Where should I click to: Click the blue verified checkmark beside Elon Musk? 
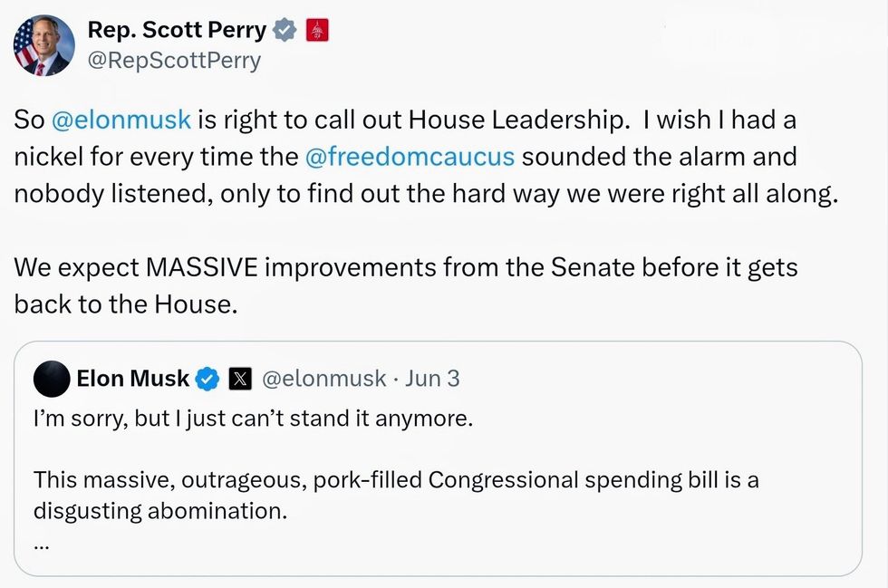coord(208,379)
